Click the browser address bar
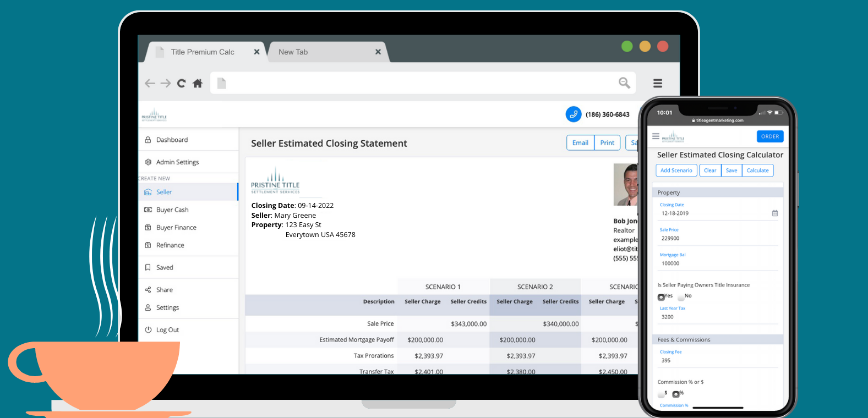The height and width of the screenshot is (418, 868). click(423, 83)
